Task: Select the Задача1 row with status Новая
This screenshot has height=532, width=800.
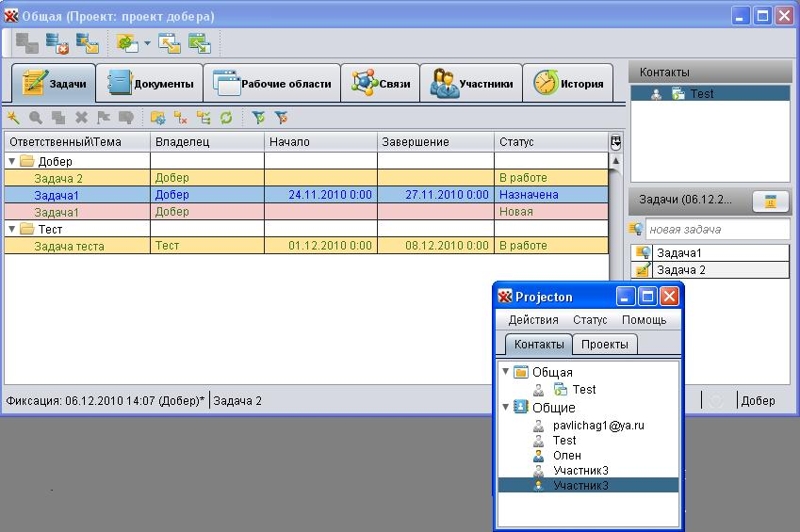Action: 306,212
